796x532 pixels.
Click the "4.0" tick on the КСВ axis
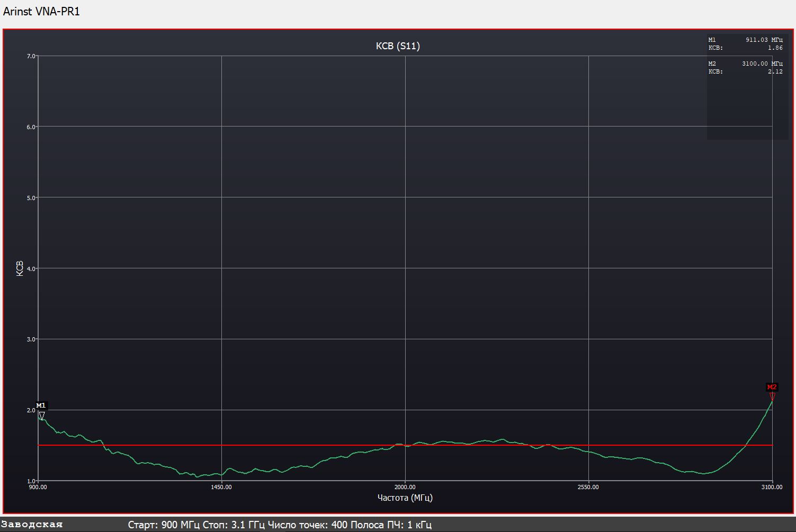pos(31,268)
